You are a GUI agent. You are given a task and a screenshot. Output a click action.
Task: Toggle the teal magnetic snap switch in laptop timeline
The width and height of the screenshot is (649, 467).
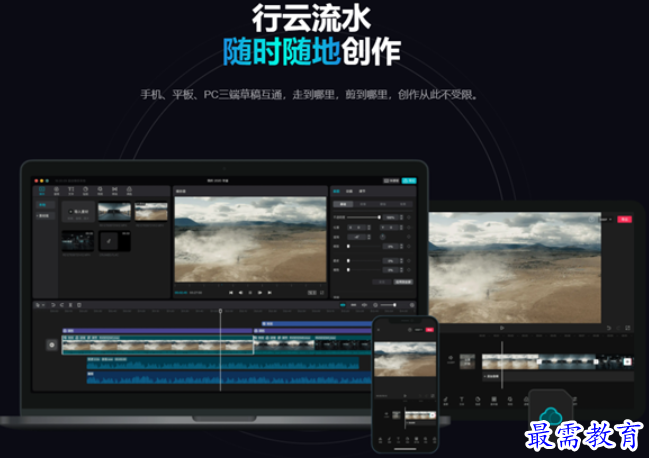click(x=343, y=305)
